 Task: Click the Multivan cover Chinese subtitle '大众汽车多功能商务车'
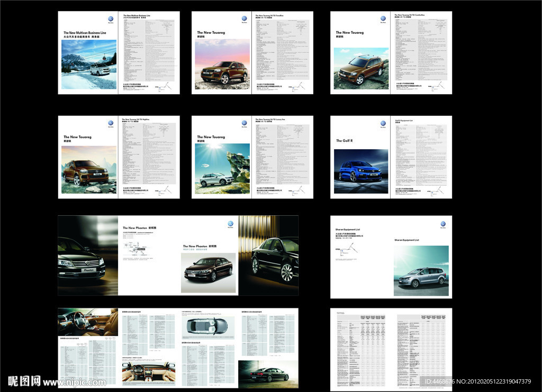[77, 37]
